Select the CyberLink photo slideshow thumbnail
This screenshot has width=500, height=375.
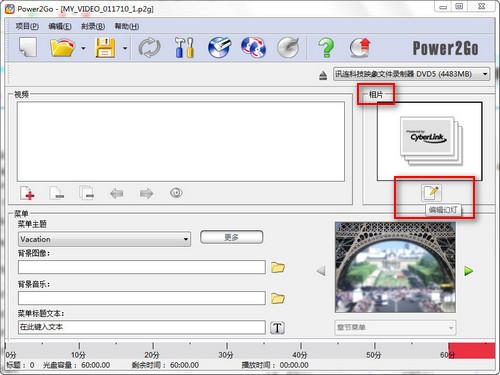pyautogui.click(x=430, y=141)
